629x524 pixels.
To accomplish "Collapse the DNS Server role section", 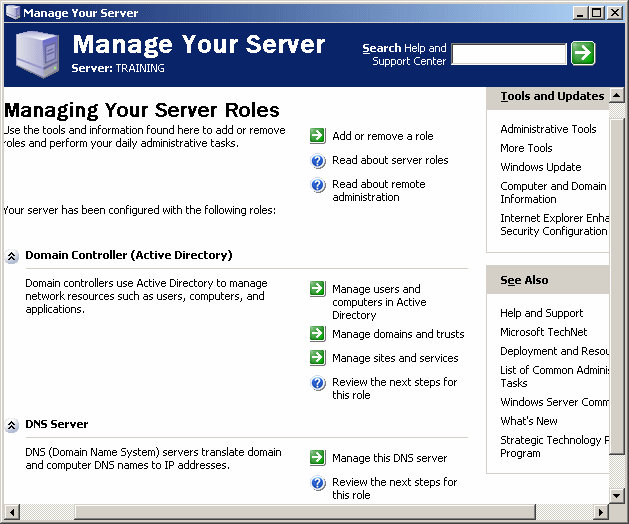I will tap(12, 425).
